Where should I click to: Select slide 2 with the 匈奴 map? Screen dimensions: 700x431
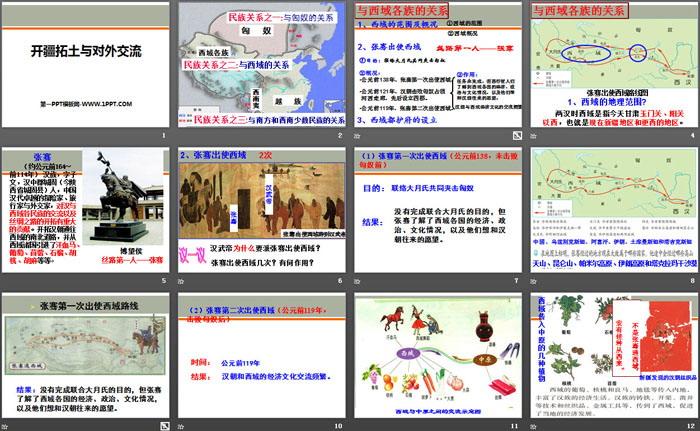point(262,65)
